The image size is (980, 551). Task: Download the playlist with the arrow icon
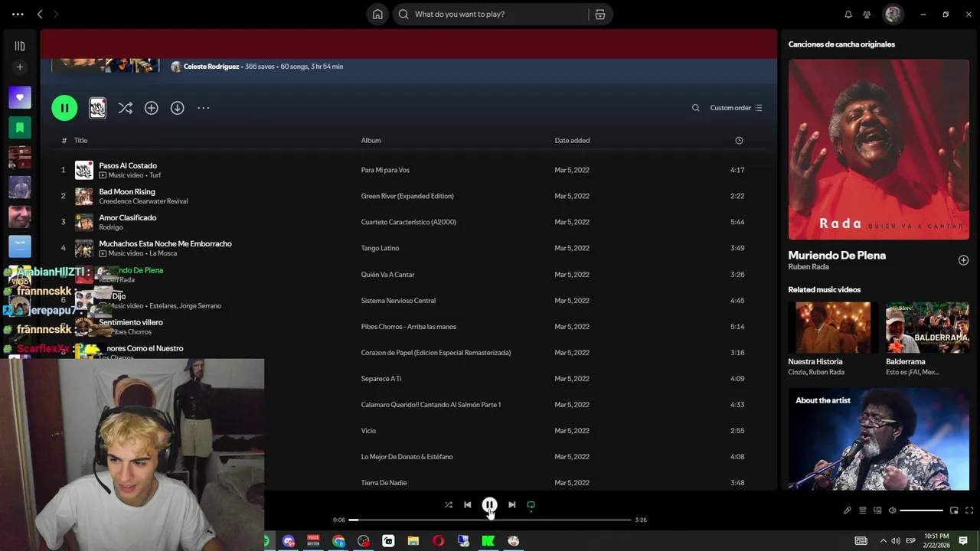pyautogui.click(x=177, y=108)
